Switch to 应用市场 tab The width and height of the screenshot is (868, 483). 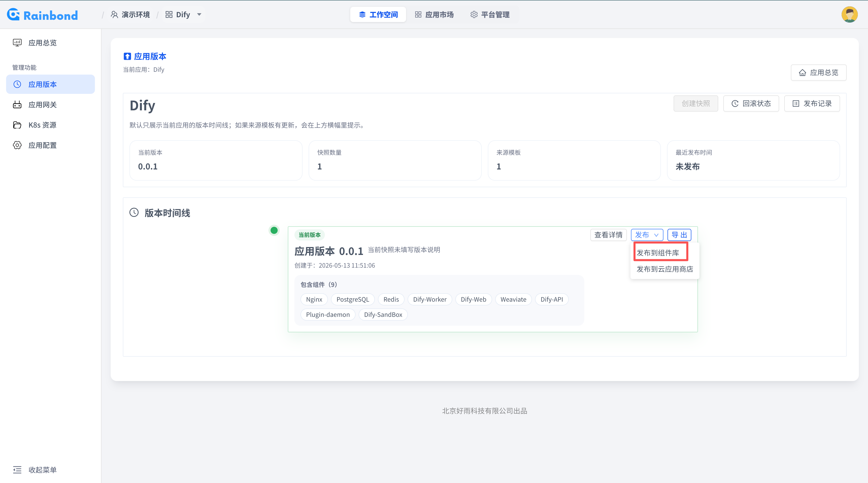coord(434,14)
